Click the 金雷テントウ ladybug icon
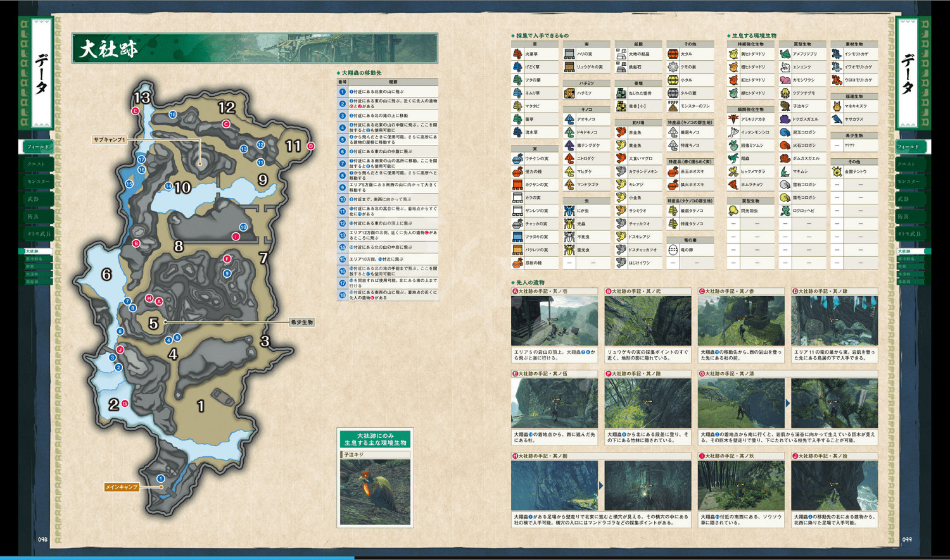This screenshot has width=950, height=560. click(837, 171)
